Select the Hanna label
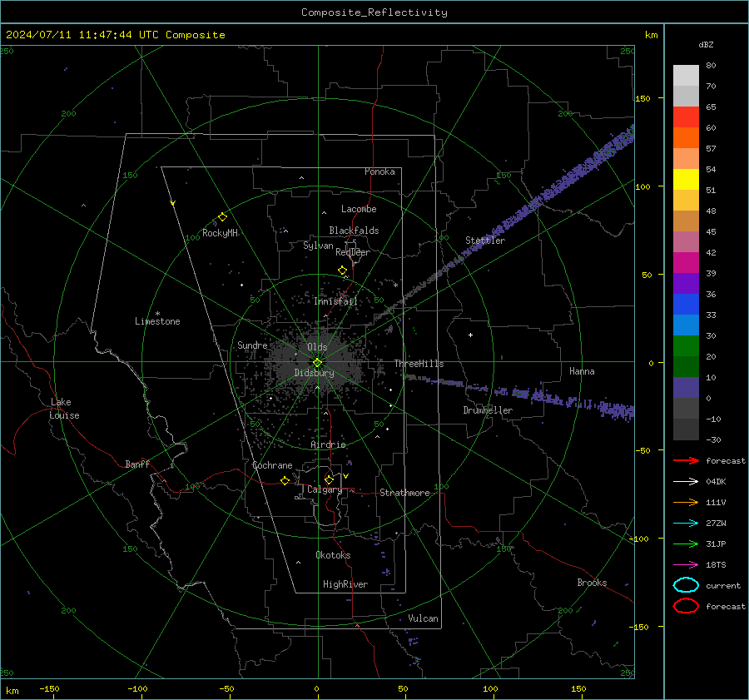This screenshot has width=749, height=700. 582,371
